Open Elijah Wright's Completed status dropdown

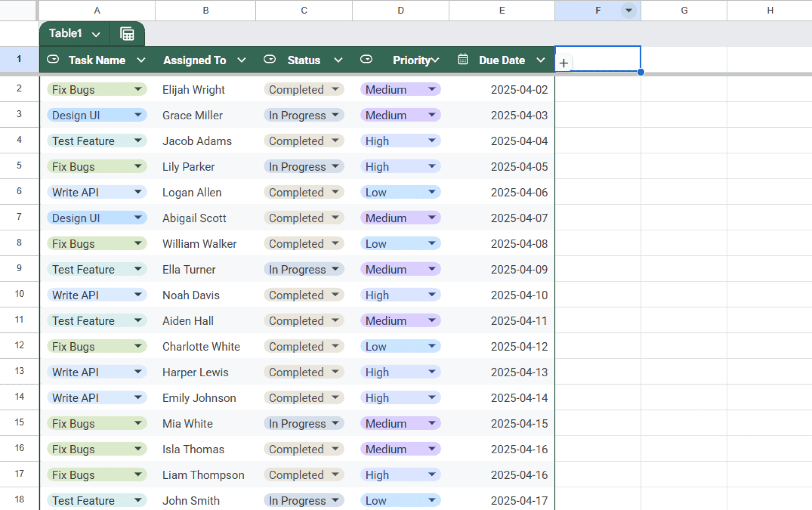coord(335,89)
